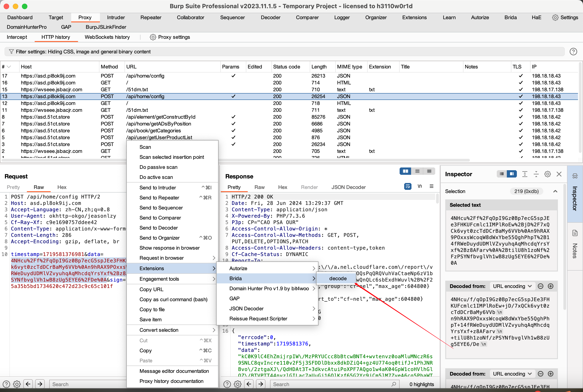583x392 pixels.
Task: Choose Send to Repeater from context menu
Action: (x=172, y=198)
